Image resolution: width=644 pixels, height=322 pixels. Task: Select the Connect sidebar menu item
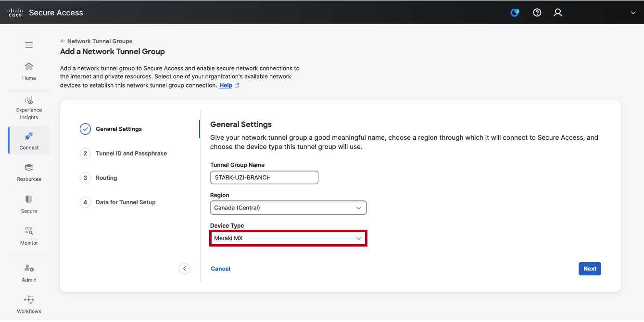click(29, 140)
